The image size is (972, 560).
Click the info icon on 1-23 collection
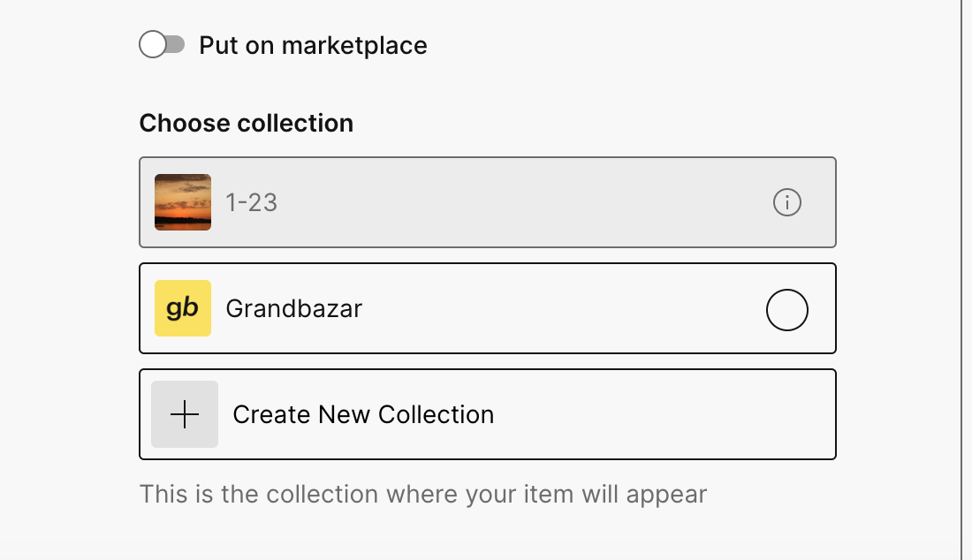[x=786, y=202]
